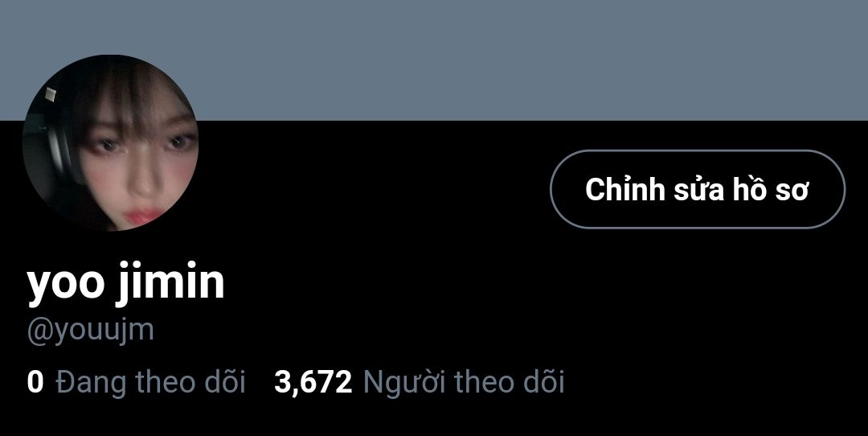
Task: Click the 3,672 followers count number
Action: coord(313,383)
